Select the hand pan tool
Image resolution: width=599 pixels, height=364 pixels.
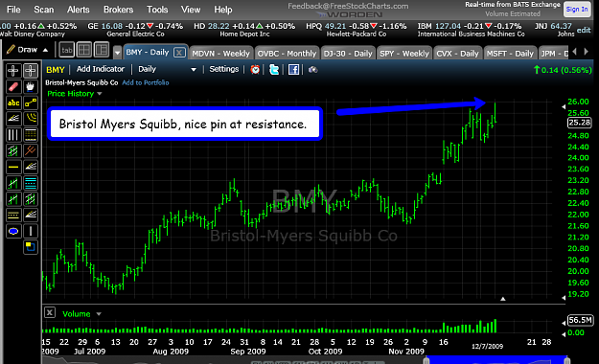click(30, 87)
